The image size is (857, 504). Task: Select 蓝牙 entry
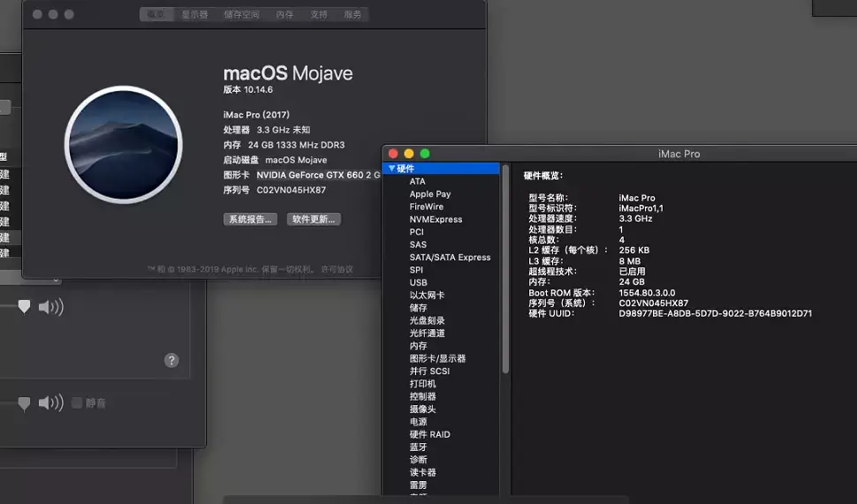[x=418, y=447]
